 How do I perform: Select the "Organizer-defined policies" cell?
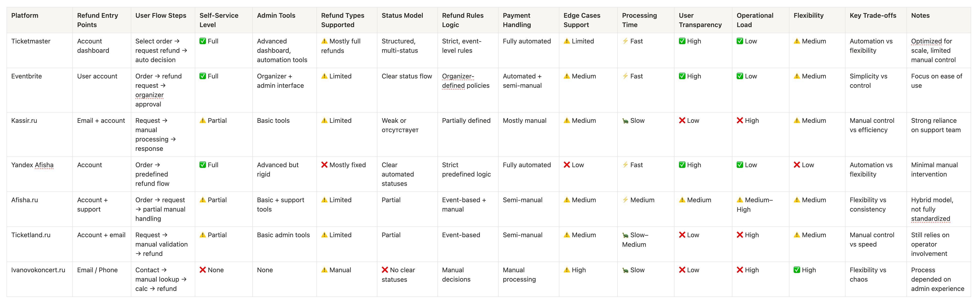coord(465,81)
